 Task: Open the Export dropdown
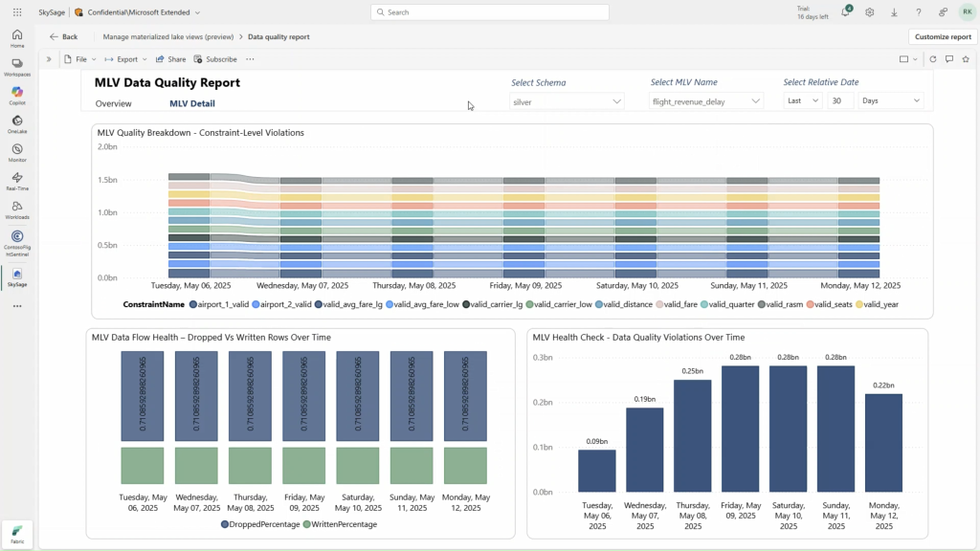tap(125, 58)
